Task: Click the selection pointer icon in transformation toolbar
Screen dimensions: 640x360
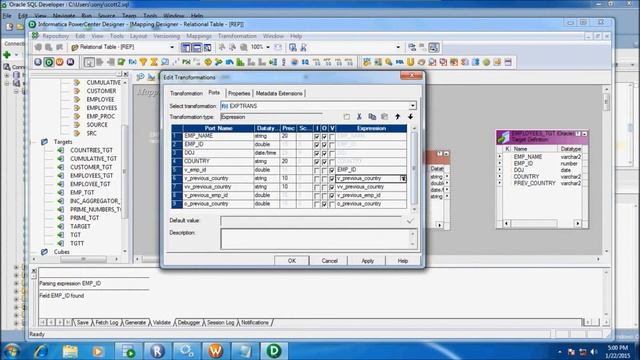Action: (89, 62)
